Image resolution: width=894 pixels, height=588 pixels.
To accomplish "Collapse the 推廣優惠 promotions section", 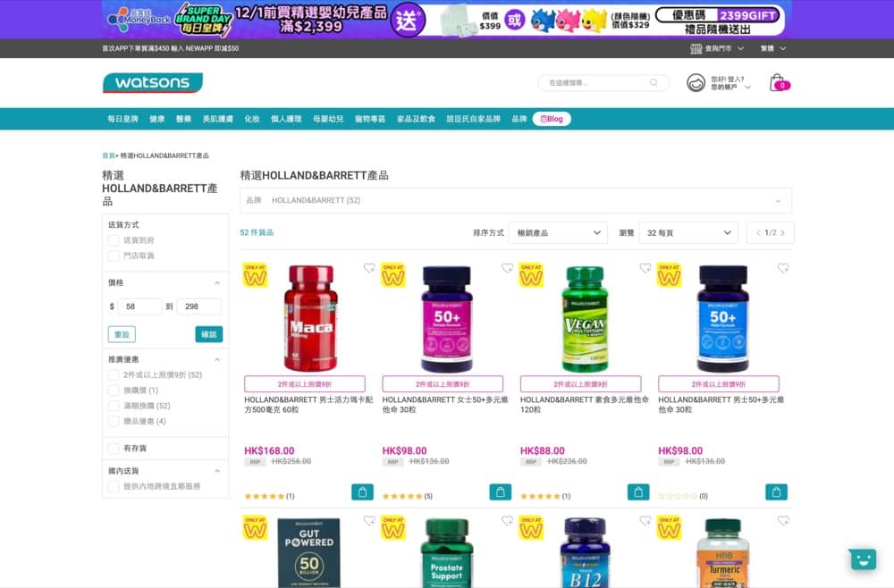I will click(x=217, y=359).
